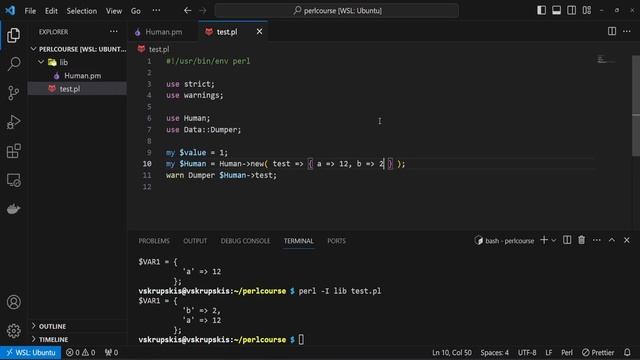Kill the terminal with trash icon
Screen dimensions: 640x360
582,240
